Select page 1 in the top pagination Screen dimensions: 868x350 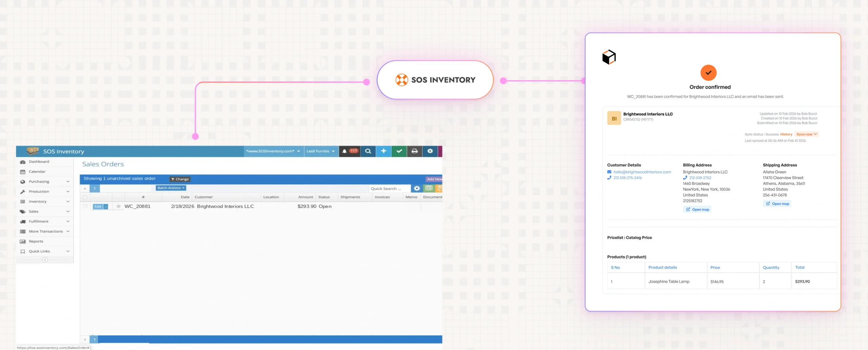pyautogui.click(x=95, y=189)
